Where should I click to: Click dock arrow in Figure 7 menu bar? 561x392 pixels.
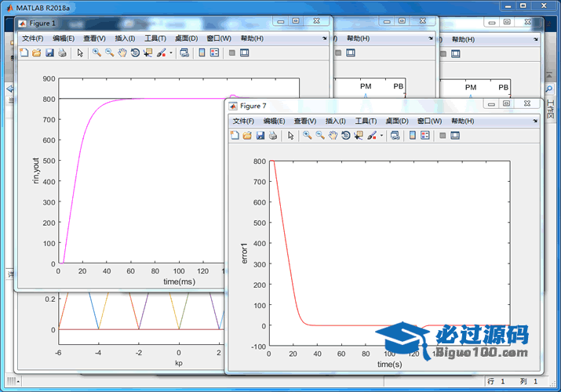536,122
